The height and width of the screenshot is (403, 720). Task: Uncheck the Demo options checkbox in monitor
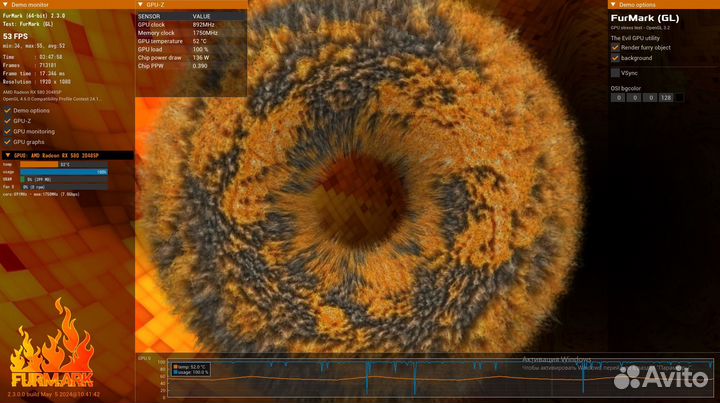pyautogui.click(x=8, y=110)
